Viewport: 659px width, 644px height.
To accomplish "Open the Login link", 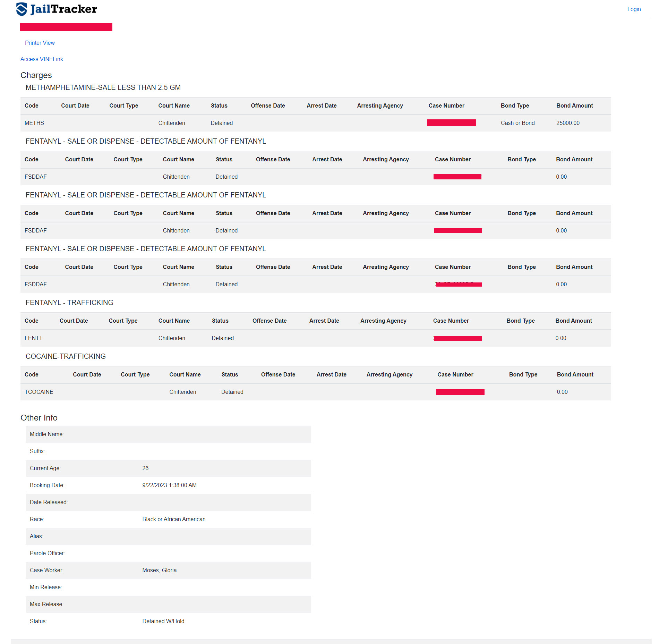I will pyautogui.click(x=634, y=9).
